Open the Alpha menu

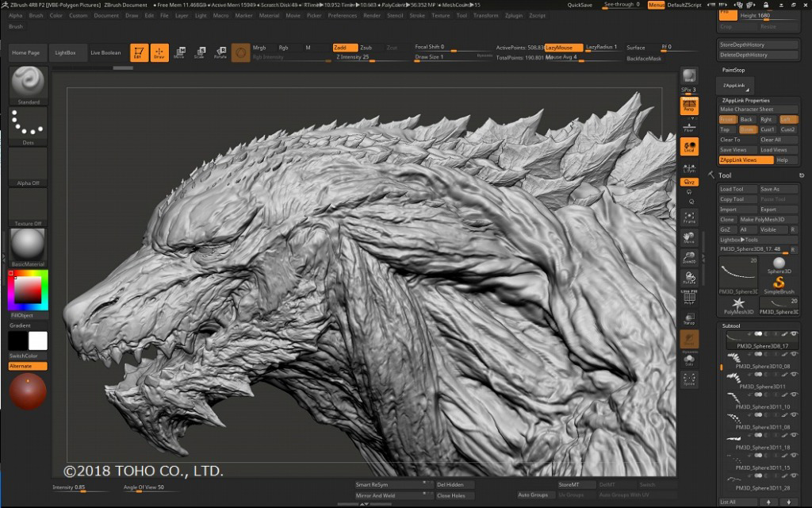coord(16,16)
